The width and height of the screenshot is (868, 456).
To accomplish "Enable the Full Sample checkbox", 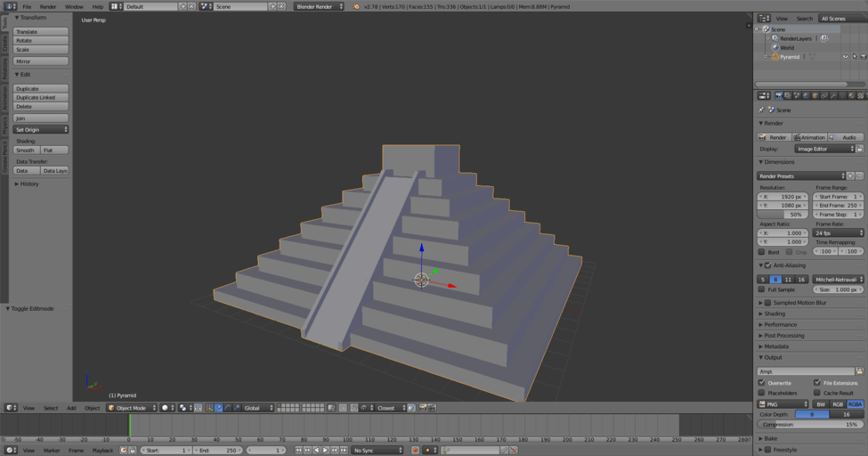I will [x=761, y=289].
